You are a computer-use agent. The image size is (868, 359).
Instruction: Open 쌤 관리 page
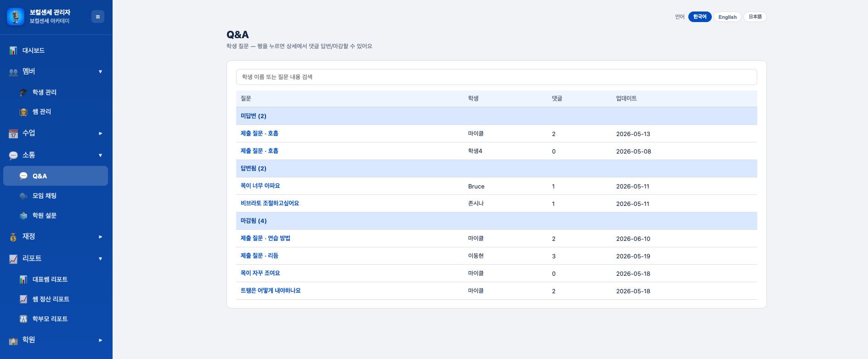(x=56, y=112)
